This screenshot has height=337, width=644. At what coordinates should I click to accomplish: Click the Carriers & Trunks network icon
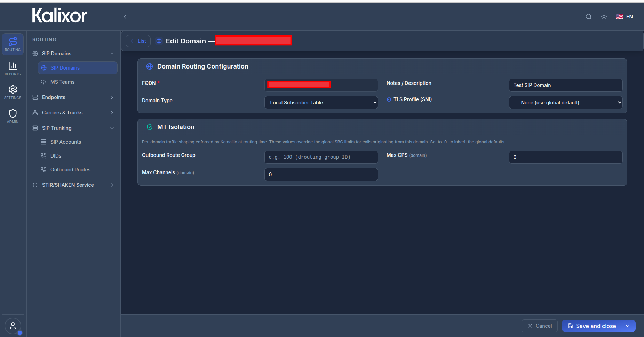(35, 113)
